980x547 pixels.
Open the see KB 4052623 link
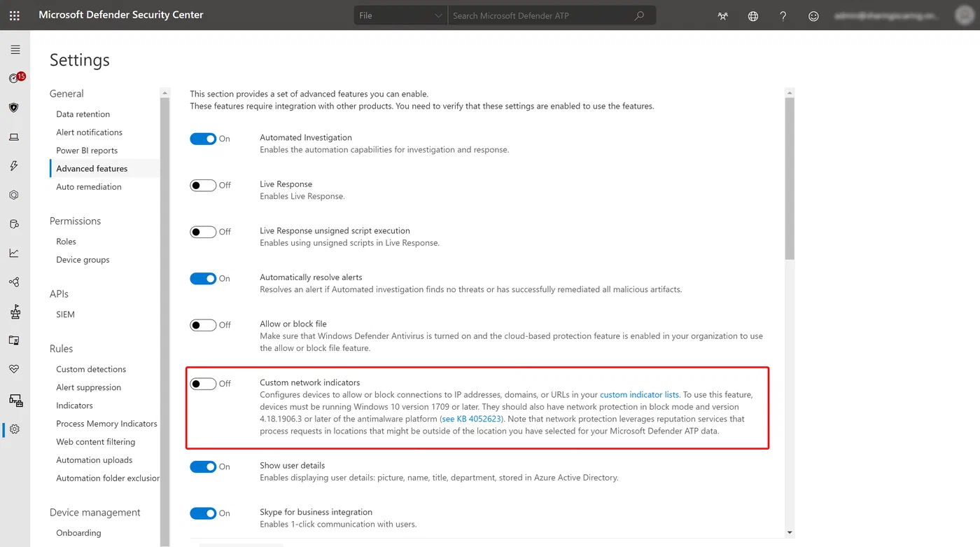click(471, 419)
